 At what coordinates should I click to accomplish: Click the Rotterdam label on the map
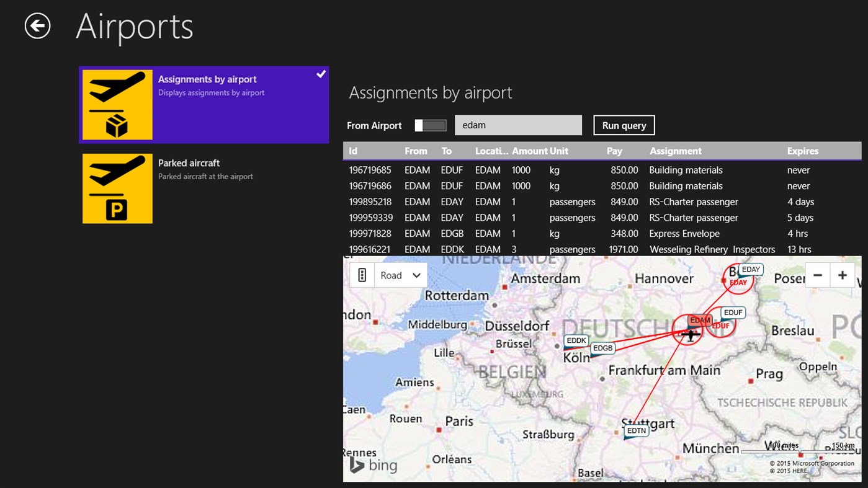(457, 296)
